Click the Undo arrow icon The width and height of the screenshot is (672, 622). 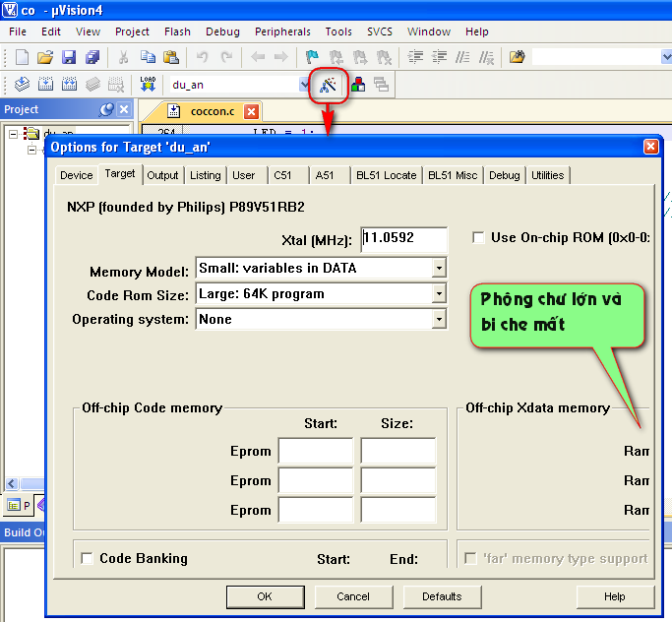[202, 56]
